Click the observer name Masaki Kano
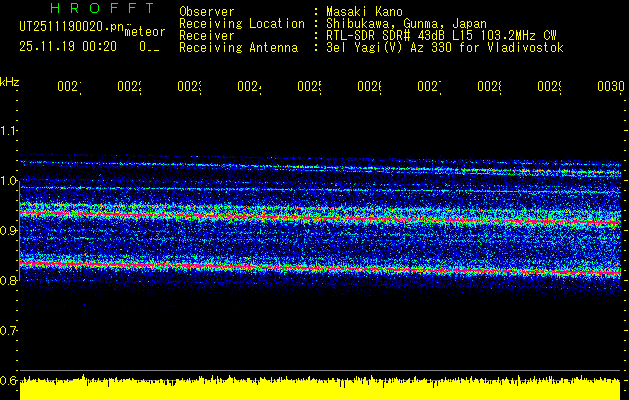This screenshot has height=400, width=629. (364, 12)
